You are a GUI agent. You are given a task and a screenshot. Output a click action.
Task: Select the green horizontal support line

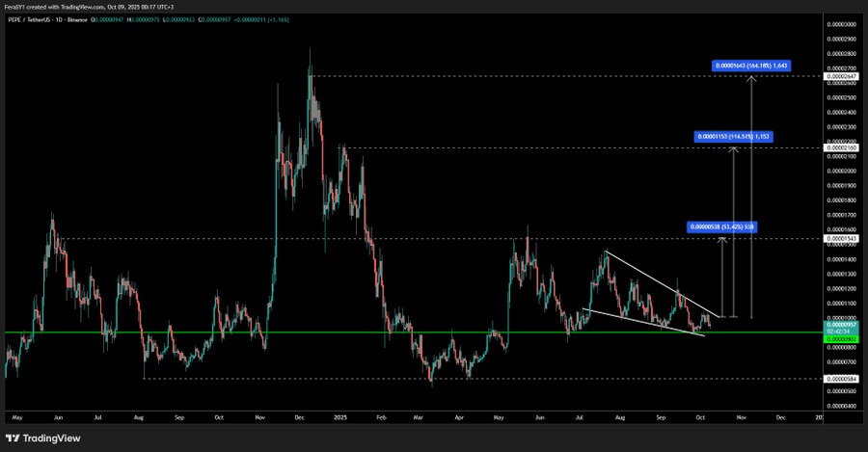pos(289,332)
